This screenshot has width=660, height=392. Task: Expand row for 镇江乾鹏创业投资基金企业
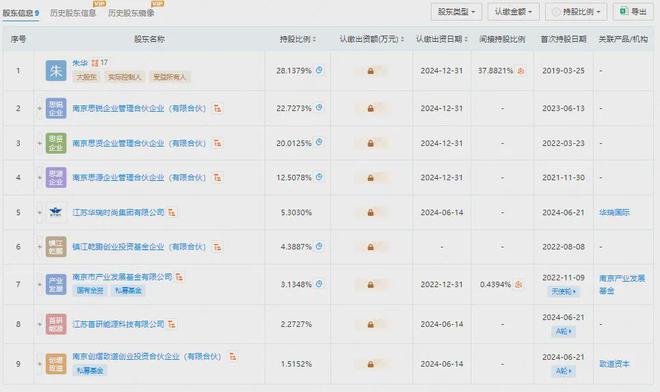pyautogui.click(x=40, y=247)
